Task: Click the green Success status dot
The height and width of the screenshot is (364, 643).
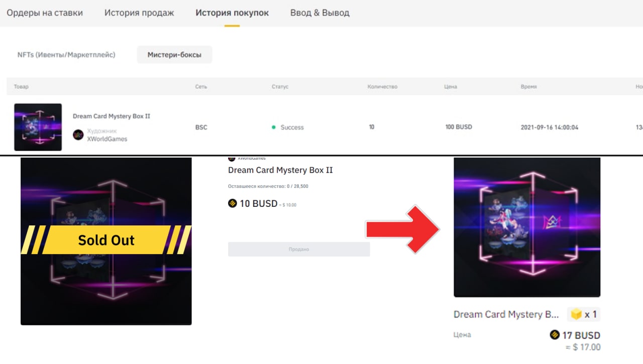Action: tap(274, 128)
